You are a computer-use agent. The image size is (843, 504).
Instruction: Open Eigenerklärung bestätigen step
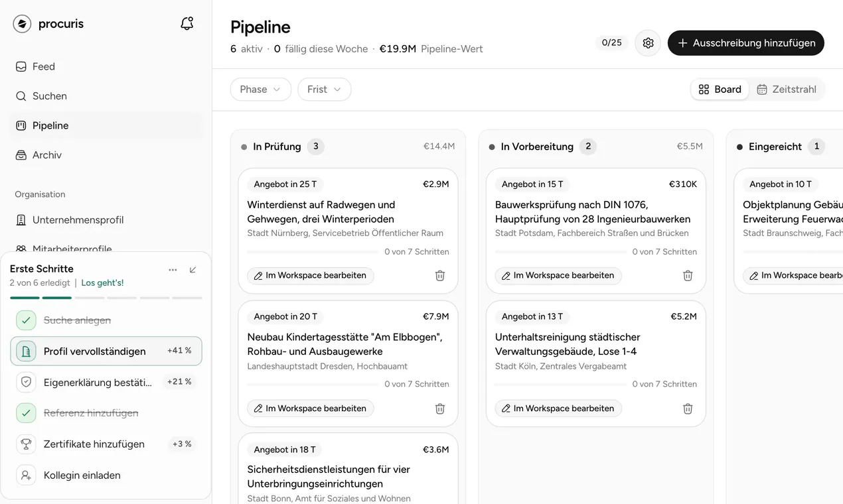click(x=106, y=382)
